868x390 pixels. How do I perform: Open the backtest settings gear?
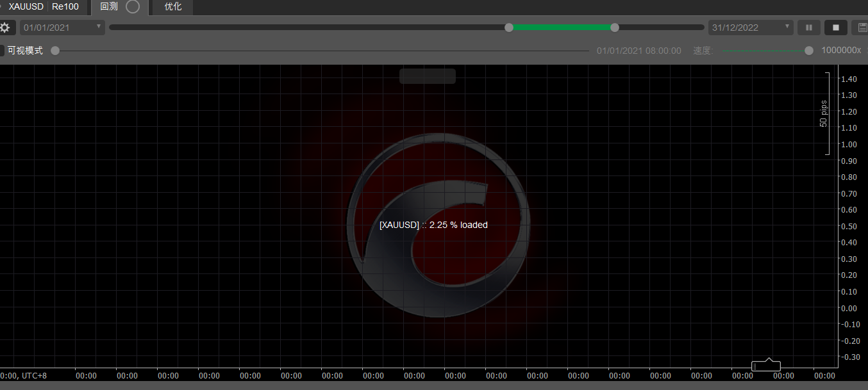(x=5, y=28)
